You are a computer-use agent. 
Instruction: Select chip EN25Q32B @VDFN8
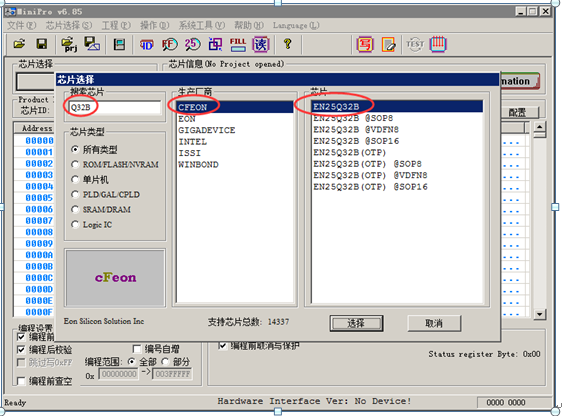(x=397, y=129)
